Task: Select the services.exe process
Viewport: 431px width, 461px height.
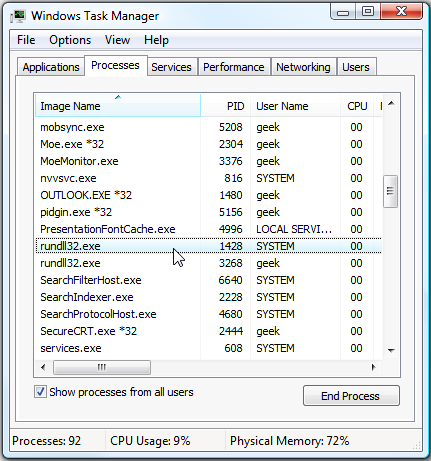Action: [208, 348]
